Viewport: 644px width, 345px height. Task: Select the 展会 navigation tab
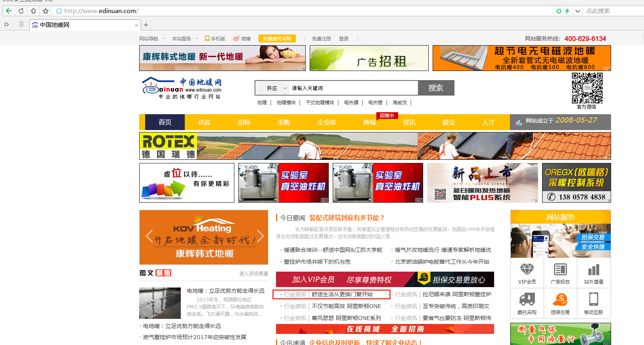pyautogui.click(x=449, y=122)
